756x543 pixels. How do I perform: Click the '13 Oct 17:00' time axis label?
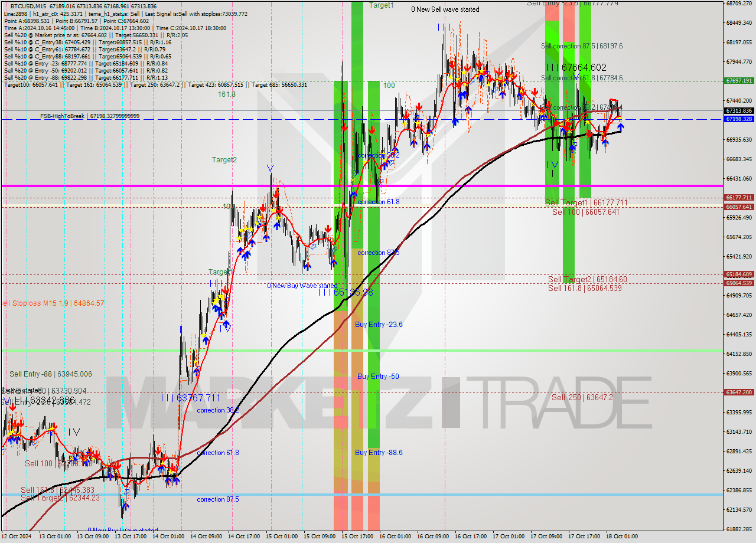coord(131,537)
